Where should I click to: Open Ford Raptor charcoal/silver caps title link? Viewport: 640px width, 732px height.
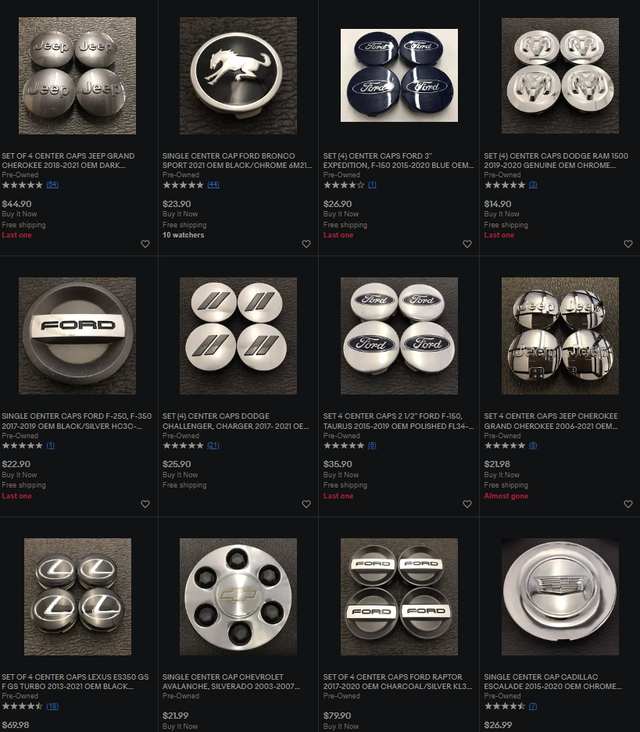[x=397, y=681]
